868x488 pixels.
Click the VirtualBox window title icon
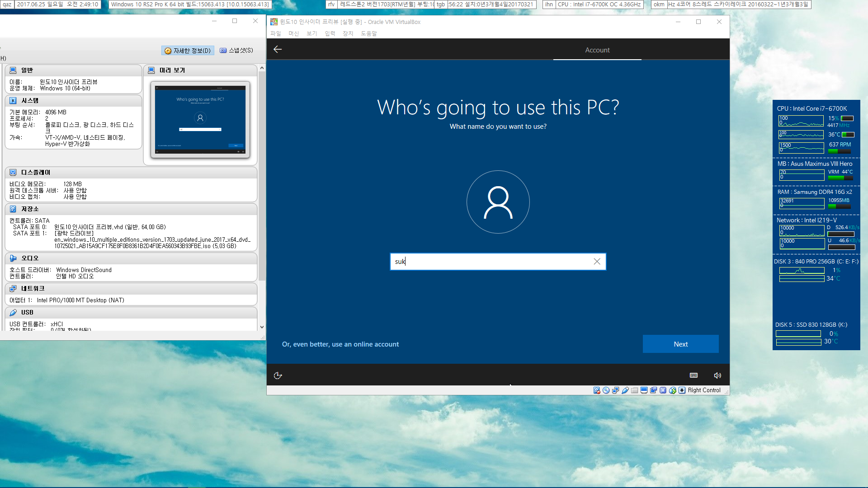(274, 22)
